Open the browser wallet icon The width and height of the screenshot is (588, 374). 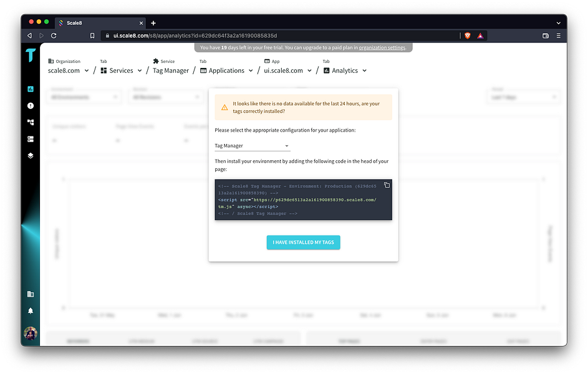tap(546, 36)
